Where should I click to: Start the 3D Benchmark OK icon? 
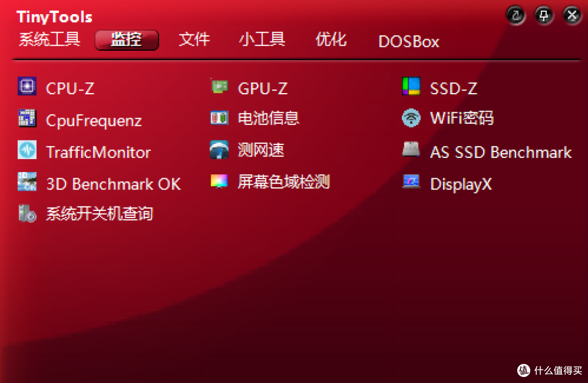[27, 181]
